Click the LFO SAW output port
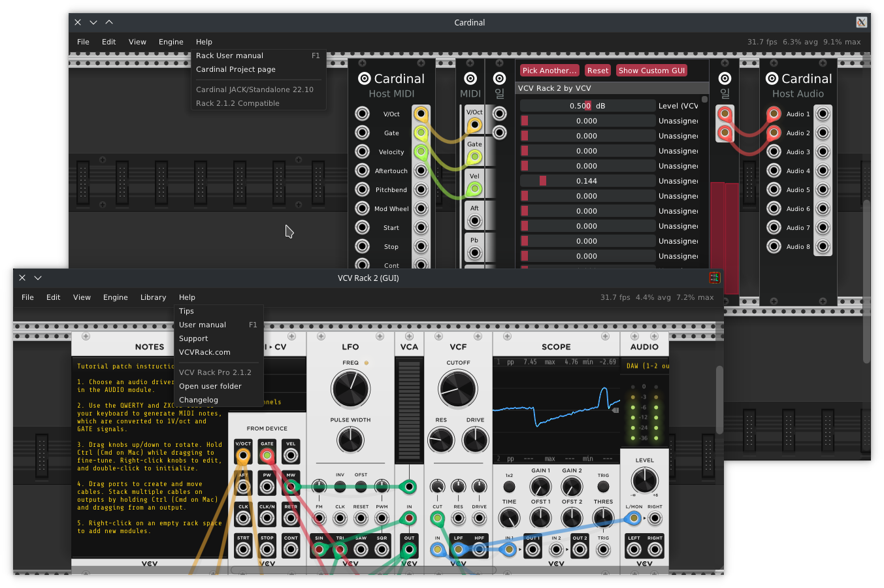 361,549
